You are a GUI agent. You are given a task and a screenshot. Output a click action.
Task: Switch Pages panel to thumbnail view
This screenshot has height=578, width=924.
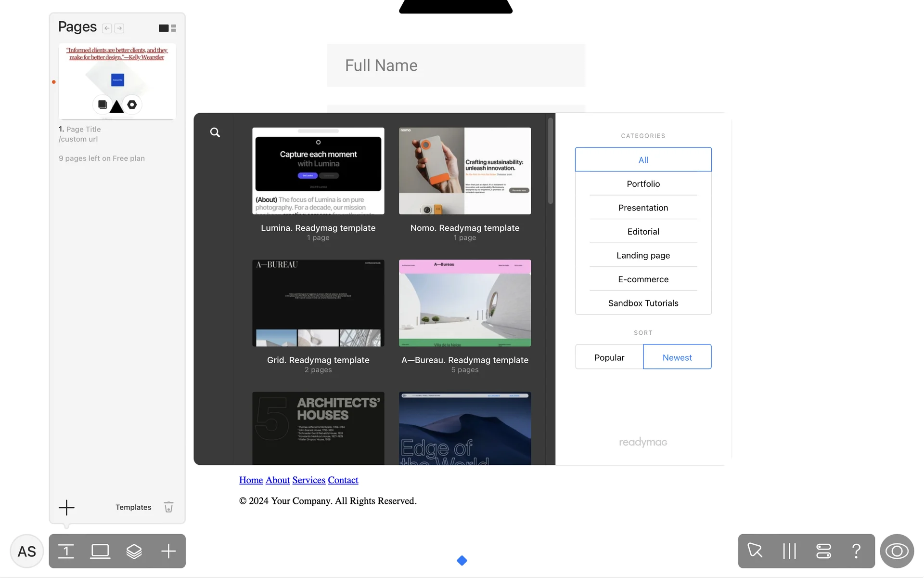[x=164, y=28]
